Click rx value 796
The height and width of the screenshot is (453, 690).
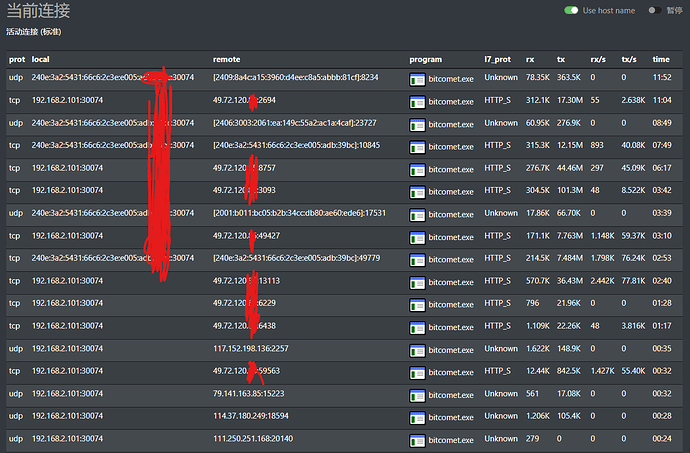tap(532, 303)
